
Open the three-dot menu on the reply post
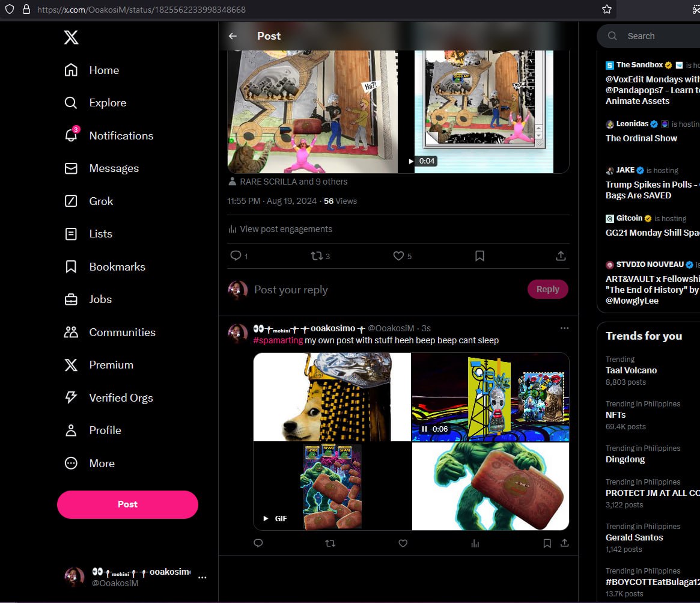[x=564, y=328]
